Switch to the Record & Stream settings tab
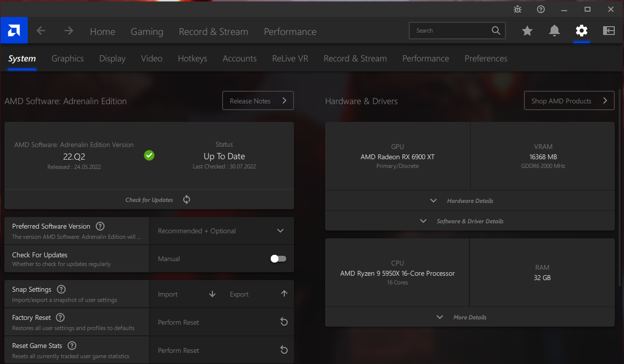This screenshot has width=624, height=364. [355, 58]
